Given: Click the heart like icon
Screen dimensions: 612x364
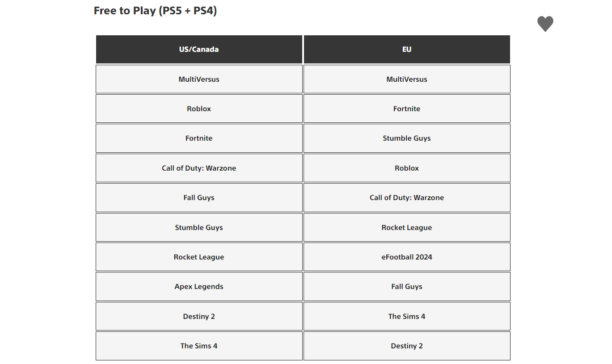Looking at the screenshot, I should tap(545, 24).
